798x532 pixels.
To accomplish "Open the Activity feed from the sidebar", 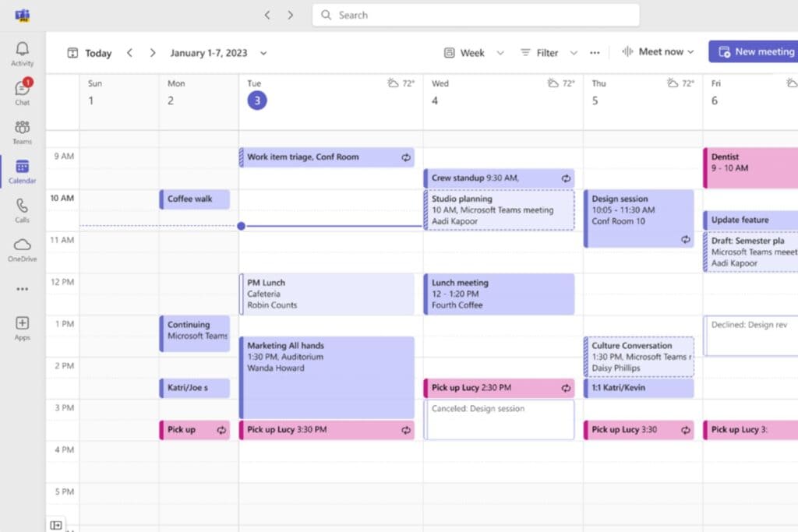I will pos(22,48).
